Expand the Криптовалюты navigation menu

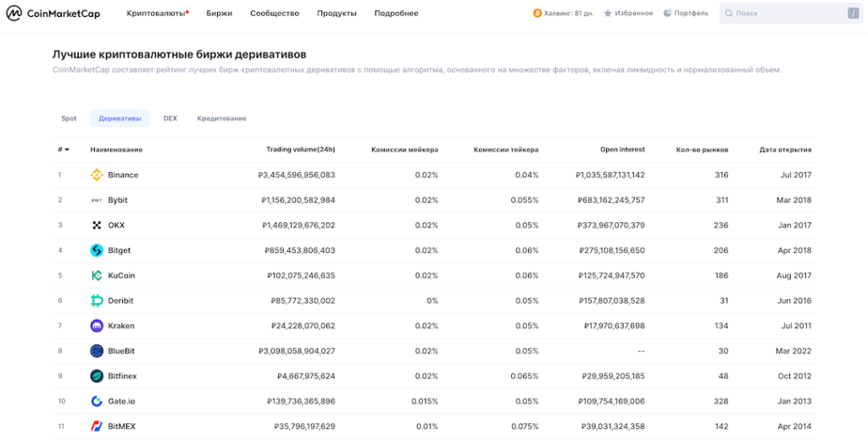point(157,14)
